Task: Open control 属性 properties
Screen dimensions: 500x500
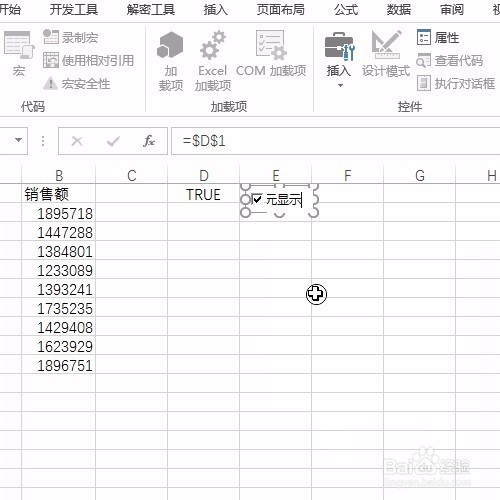Action: (x=438, y=37)
